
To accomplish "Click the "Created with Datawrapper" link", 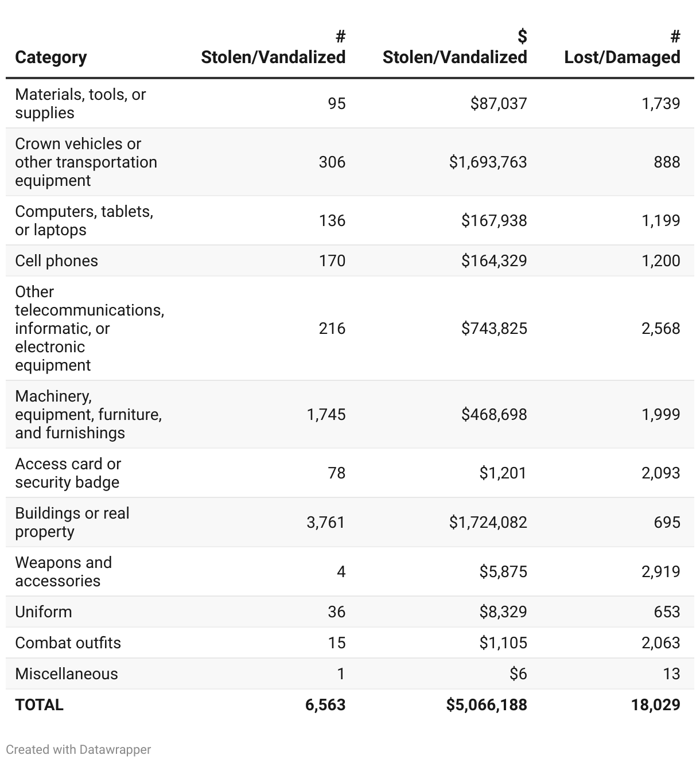I will [x=79, y=749].
